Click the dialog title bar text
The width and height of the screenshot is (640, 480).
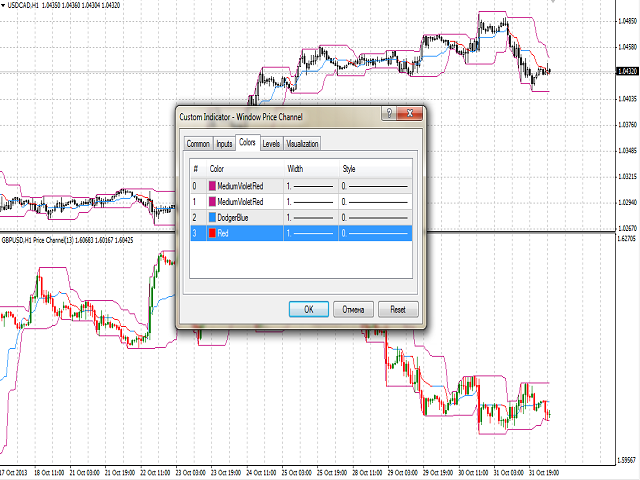[241, 117]
